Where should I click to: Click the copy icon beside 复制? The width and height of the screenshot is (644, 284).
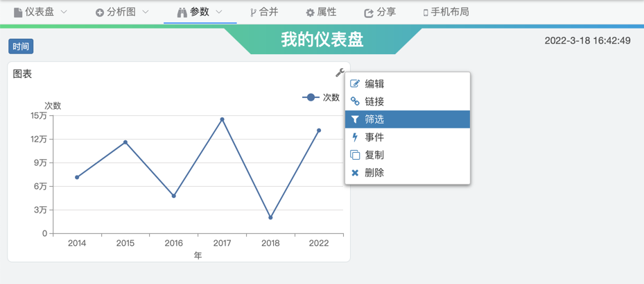click(x=355, y=155)
